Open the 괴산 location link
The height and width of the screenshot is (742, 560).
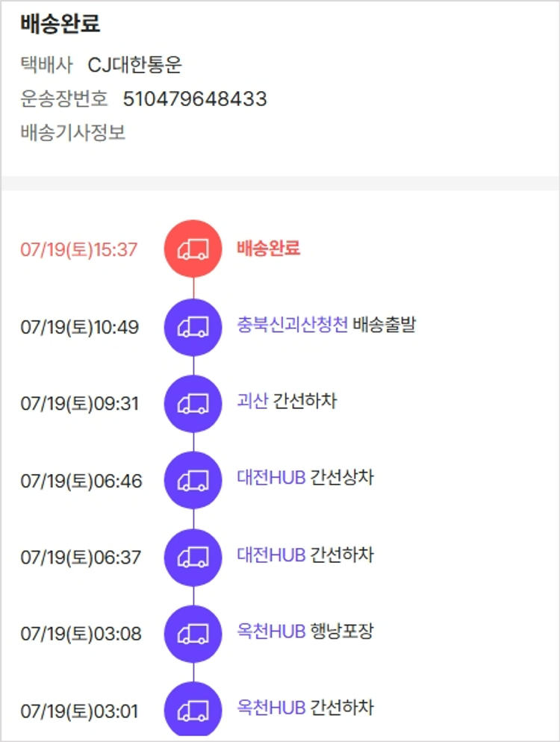tap(252, 402)
